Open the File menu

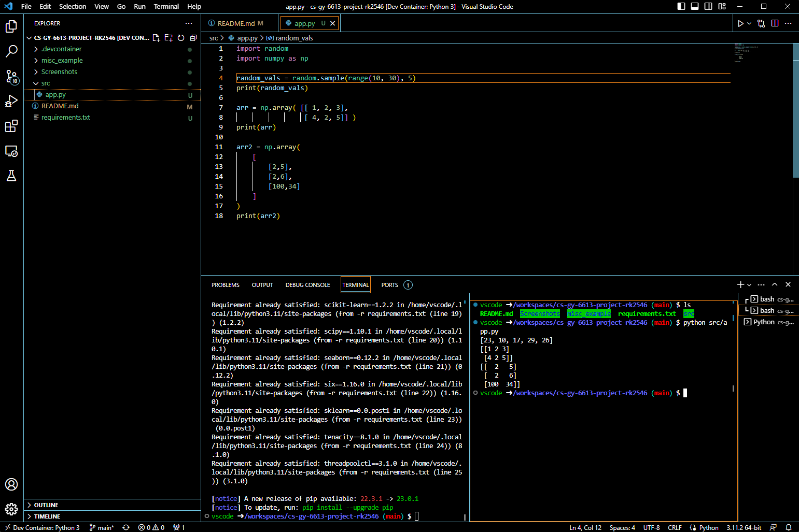coord(26,6)
